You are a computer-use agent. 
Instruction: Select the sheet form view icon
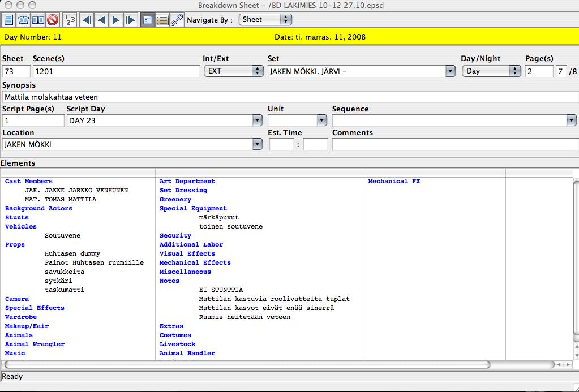coord(147,20)
